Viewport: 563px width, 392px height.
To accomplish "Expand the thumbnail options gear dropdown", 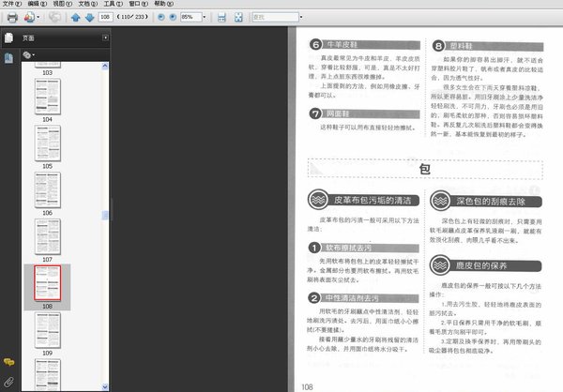I will pyautogui.click(x=29, y=55).
